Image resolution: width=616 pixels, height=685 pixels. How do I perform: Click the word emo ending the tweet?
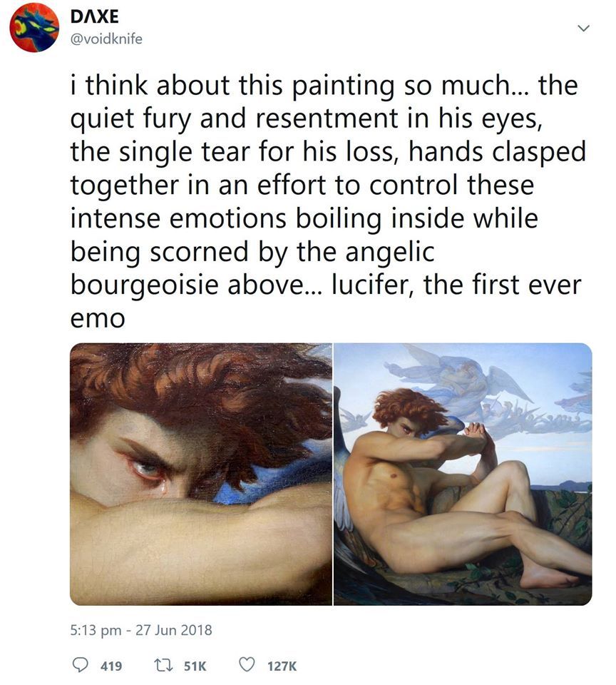pyautogui.click(x=98, y=320)
